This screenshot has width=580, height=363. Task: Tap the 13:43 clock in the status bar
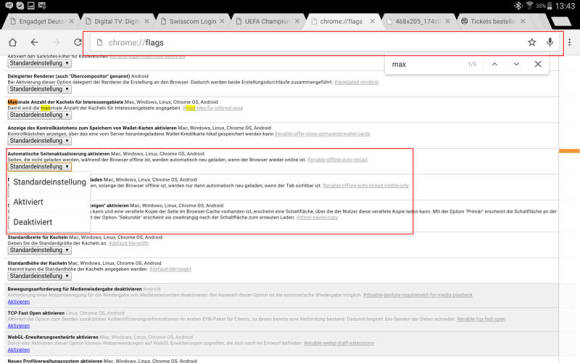click(x=565, y=6)
